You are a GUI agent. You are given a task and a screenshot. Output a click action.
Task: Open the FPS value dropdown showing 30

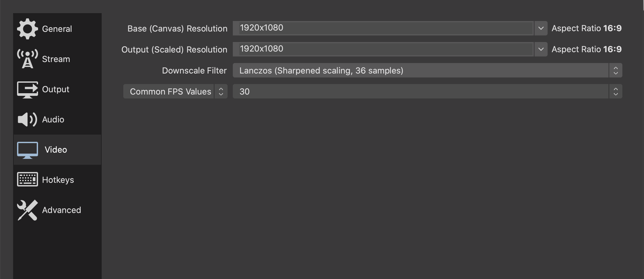point(427,92)
